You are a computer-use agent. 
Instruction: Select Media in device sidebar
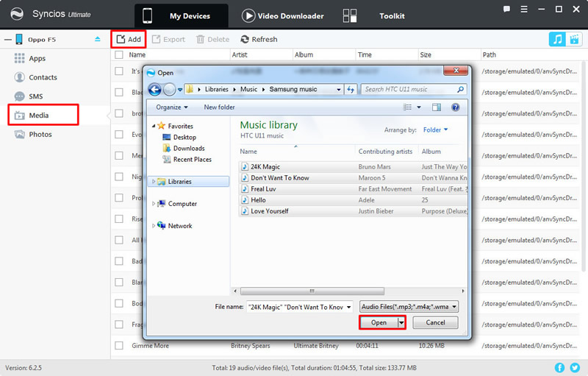click(x=43, y=115)
